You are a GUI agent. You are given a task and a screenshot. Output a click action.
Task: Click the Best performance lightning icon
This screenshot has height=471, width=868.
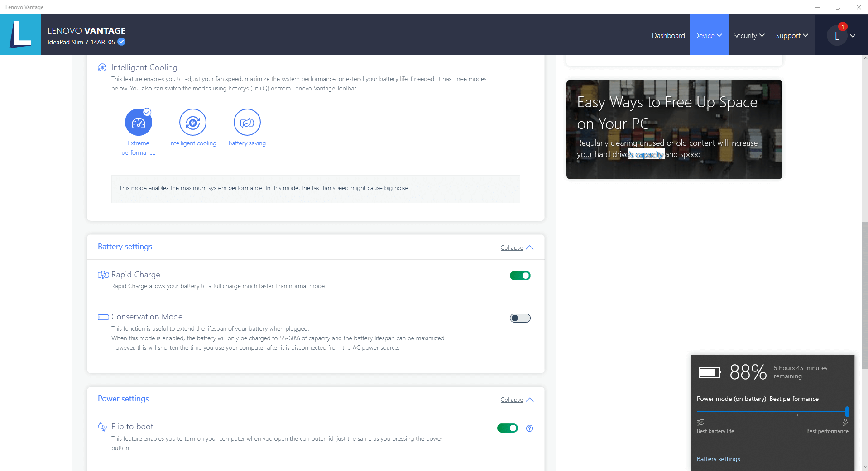(845, 423)
